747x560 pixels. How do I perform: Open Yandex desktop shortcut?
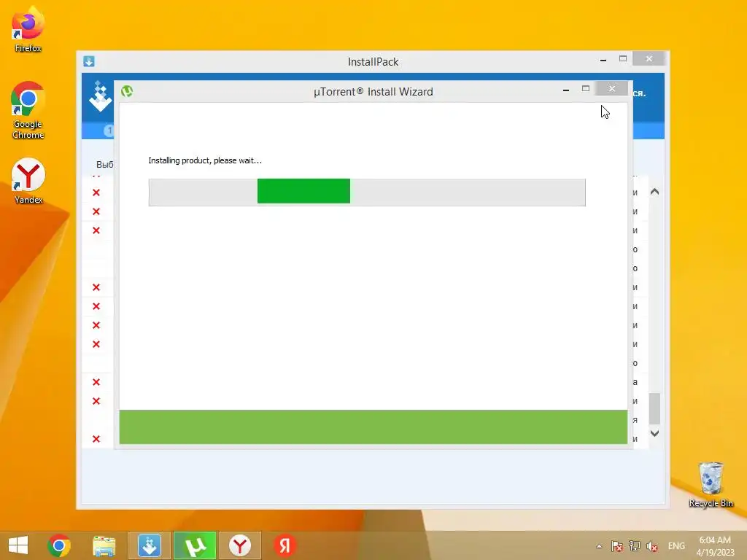click(x=28, y=181)
